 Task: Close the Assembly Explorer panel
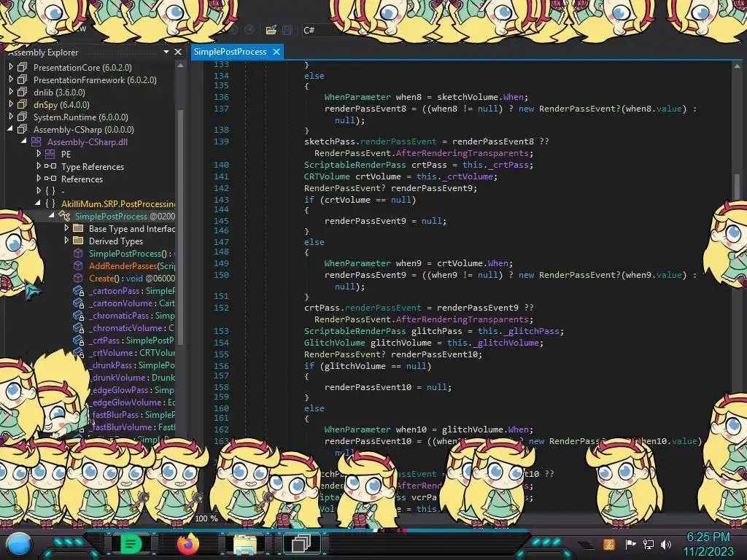(178, 52)
